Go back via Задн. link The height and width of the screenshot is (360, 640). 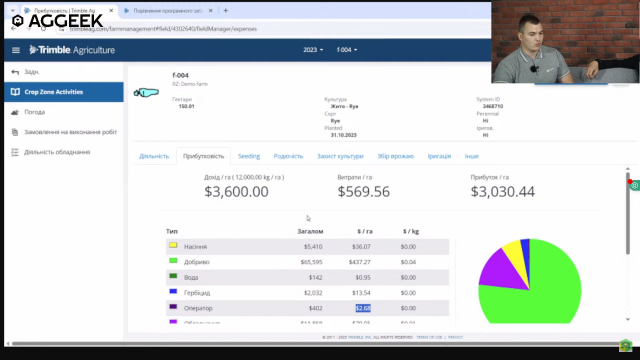tap(31, 72)
